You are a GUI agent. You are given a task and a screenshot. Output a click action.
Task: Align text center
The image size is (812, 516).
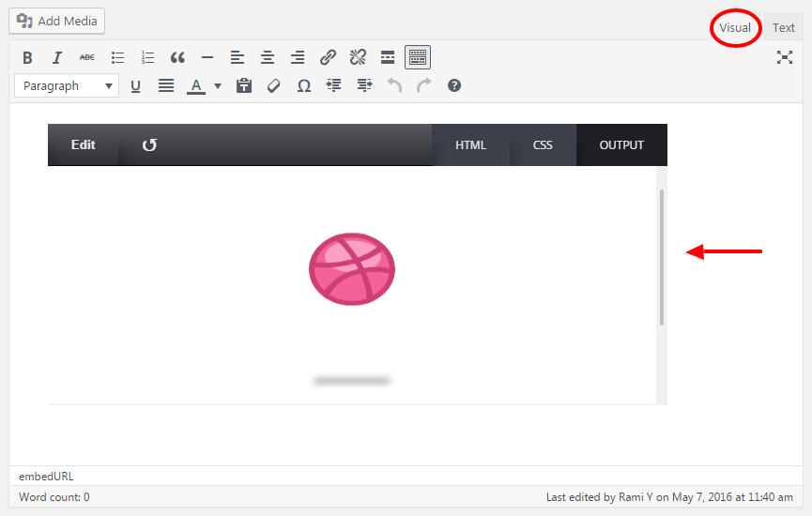click(268, 57)
